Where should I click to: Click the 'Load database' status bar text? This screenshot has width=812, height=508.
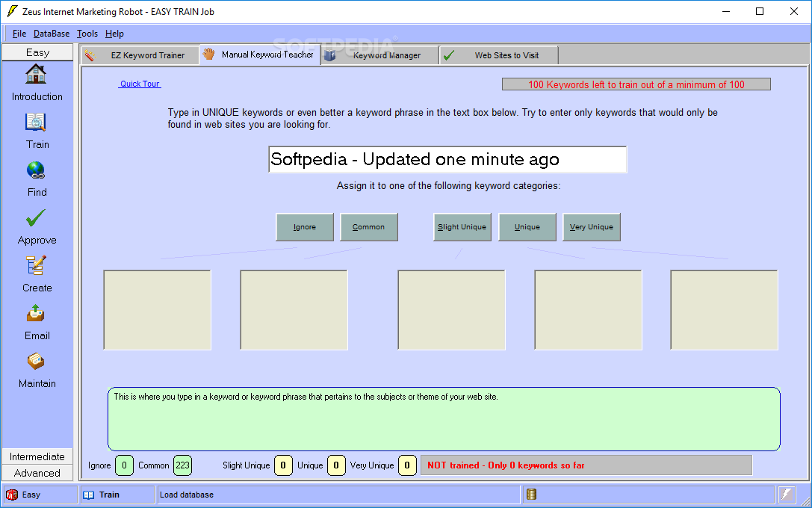tap(187, 495)
